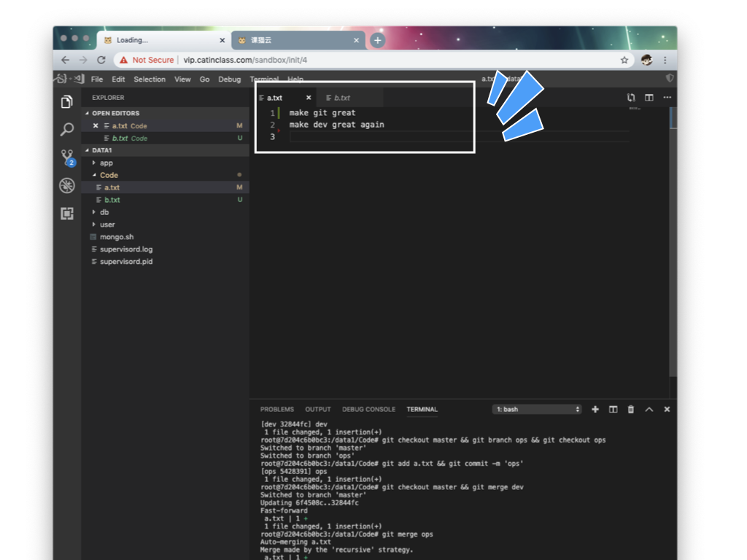Close the terminal panel

pos(667,410)
